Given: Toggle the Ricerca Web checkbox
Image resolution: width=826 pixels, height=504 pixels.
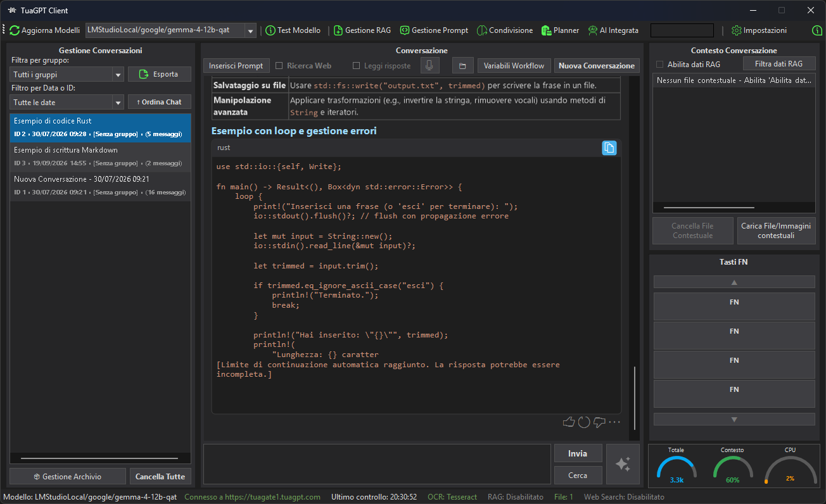Looking at the screenshot, I should (x=279, y=65).
